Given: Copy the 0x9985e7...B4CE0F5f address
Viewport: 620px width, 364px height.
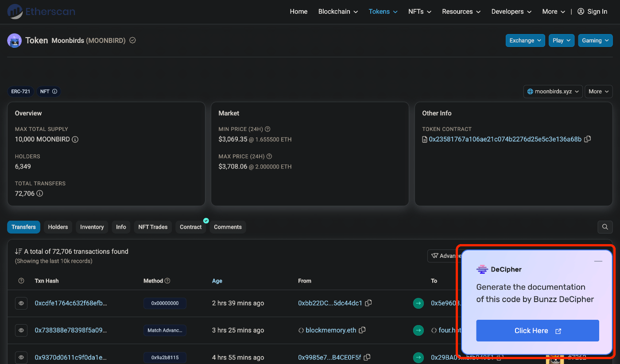Looking at the screenshot, I should 367,357.
